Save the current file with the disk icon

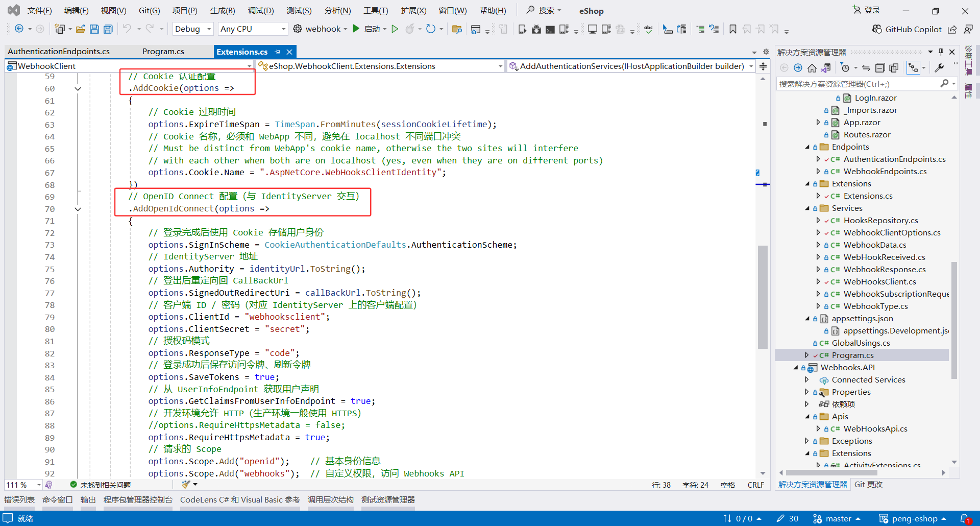tap(94, 29)
